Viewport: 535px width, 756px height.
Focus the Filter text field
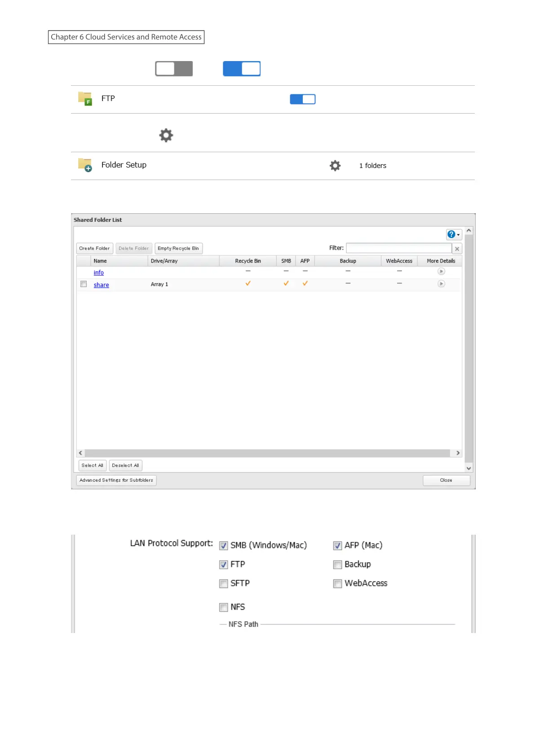(398, 248)
